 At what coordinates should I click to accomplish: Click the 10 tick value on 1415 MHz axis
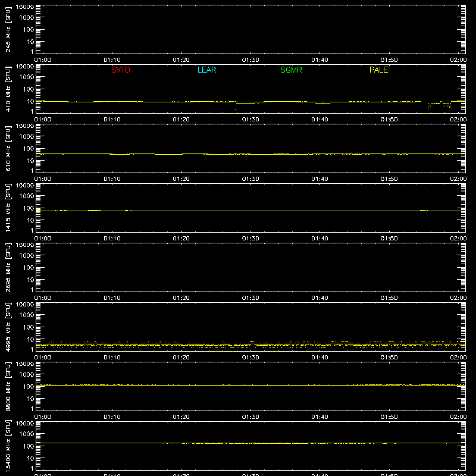(30, 220)
